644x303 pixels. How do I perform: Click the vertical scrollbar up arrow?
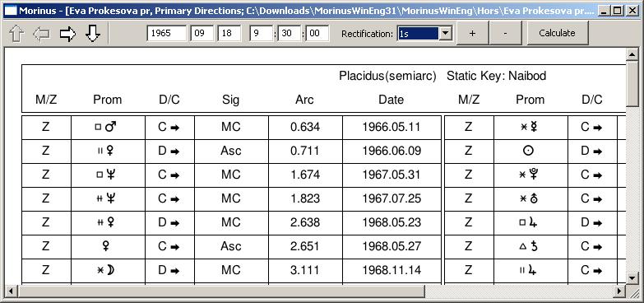[632, 54]
